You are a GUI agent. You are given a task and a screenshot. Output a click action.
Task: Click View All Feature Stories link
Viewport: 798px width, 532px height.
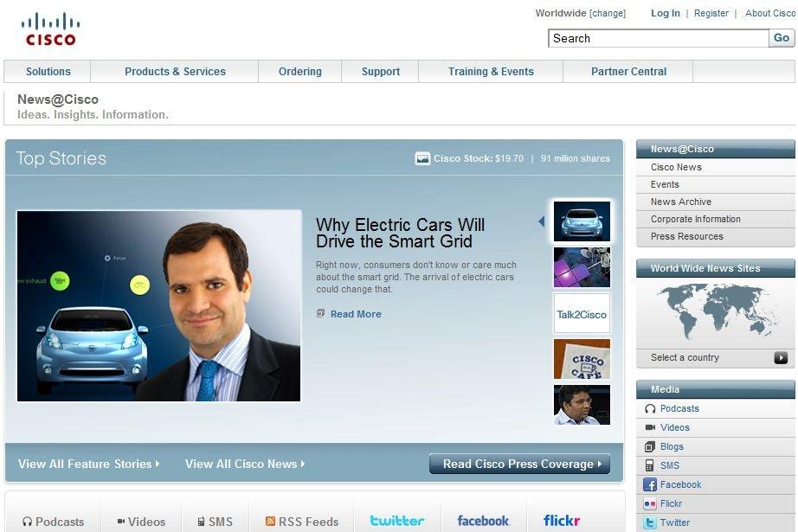coord(88,464)
